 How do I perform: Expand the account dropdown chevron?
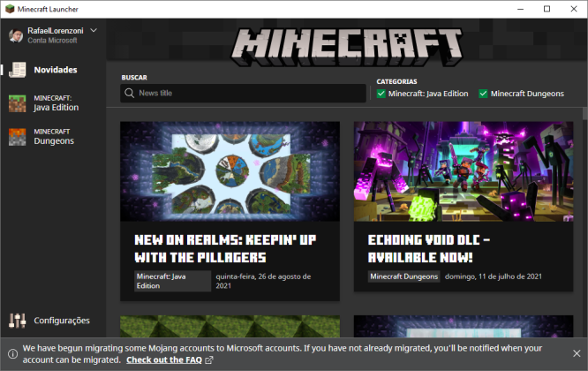coord(94,30)
